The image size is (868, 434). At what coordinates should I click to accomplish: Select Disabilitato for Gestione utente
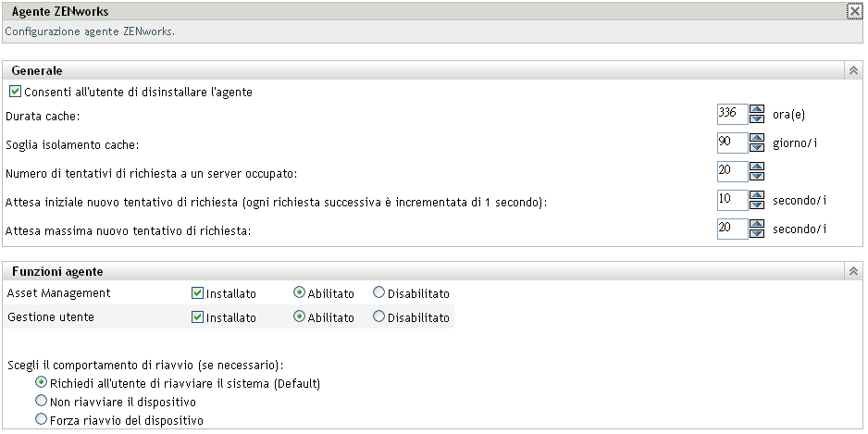pyautogui.click(x=378, y=317)
